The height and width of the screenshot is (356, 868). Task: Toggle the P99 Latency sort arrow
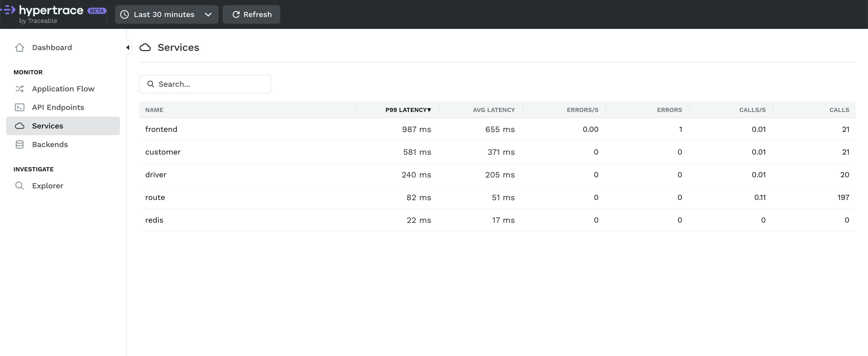point(429,110)
